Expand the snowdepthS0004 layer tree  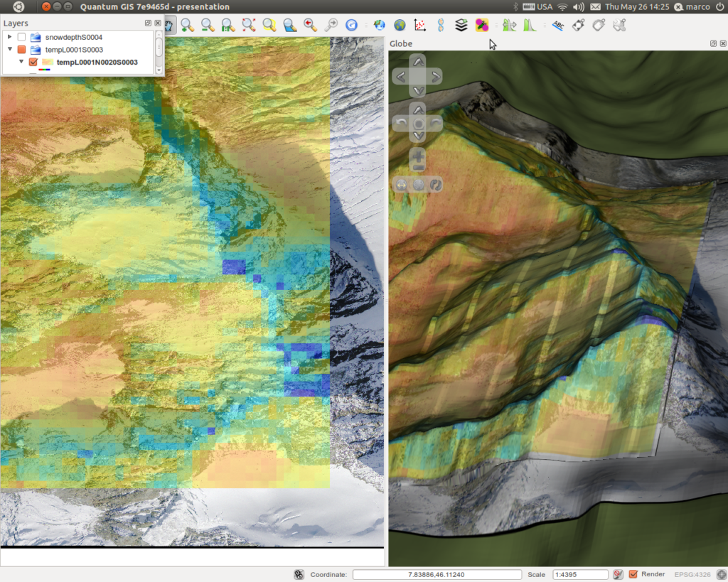(9, 37)
